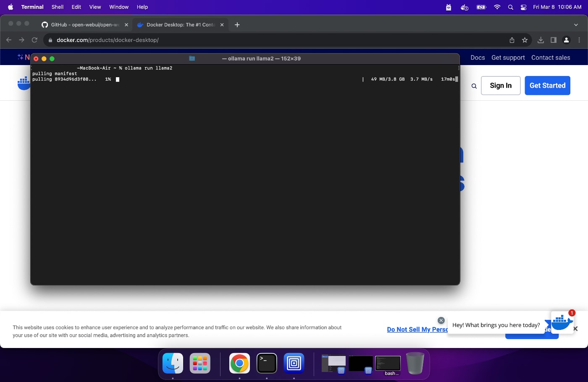Open the browser tab search chevron
588x382 pixels.
pos(576,25)
